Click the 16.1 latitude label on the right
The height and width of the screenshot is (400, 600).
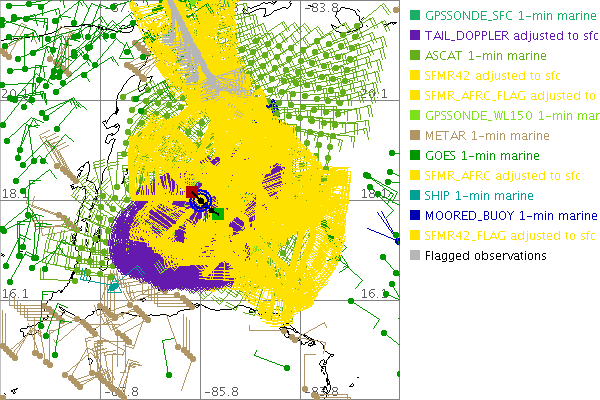[x=373, y=293]
